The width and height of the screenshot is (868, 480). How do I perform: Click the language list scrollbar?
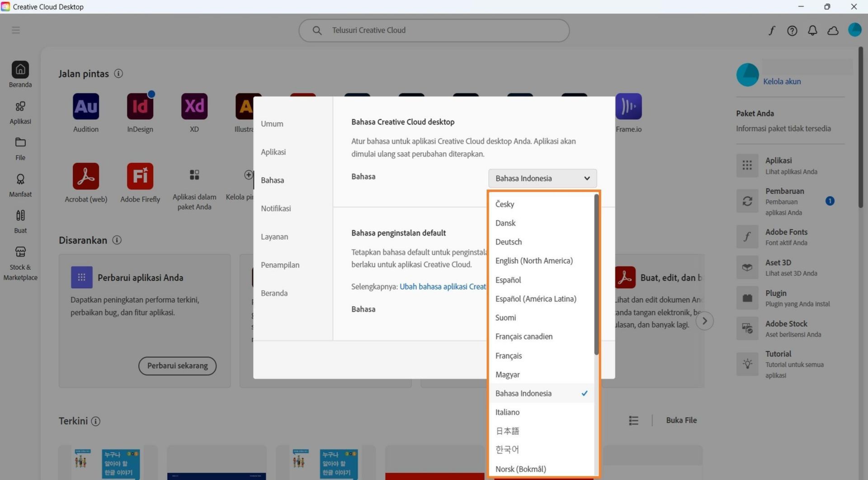pyautogui.click(x=596, y=274)
